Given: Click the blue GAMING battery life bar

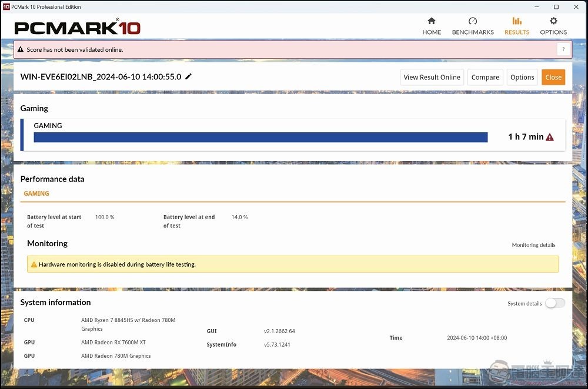Looking at the screenshot, I should tap(260, 137).
